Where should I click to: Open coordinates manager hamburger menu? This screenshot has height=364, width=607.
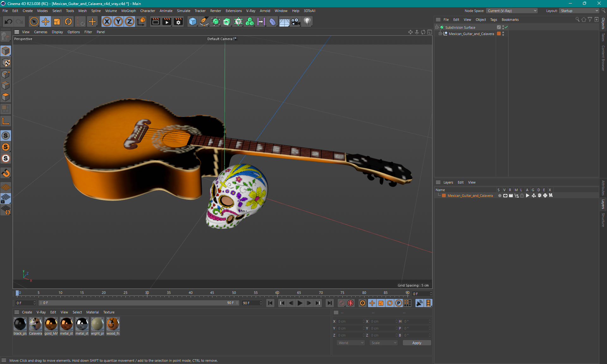click(336, 312)
